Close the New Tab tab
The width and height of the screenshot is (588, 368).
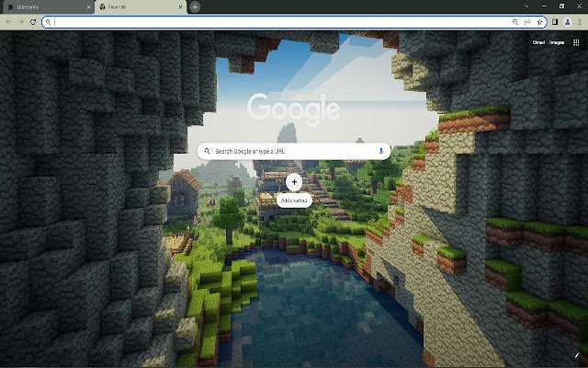pos(181,6)
